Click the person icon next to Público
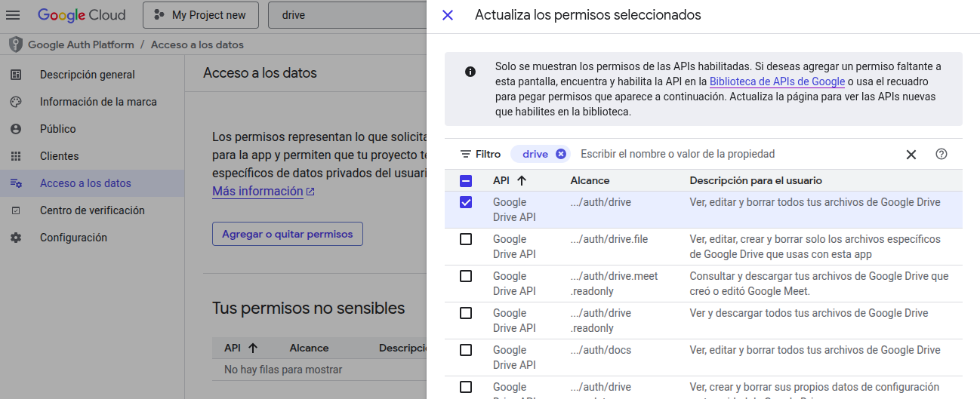This screenshot has height=399, width=980. coord(16,129)
